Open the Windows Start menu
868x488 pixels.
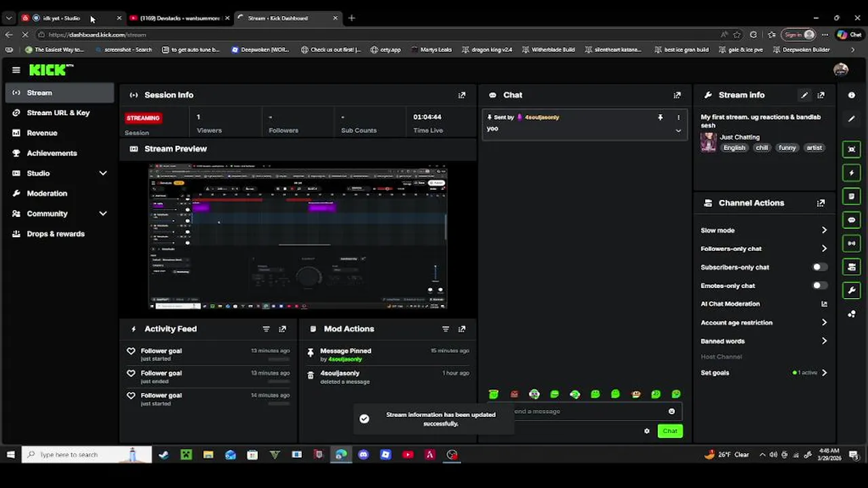click(10, 455)
